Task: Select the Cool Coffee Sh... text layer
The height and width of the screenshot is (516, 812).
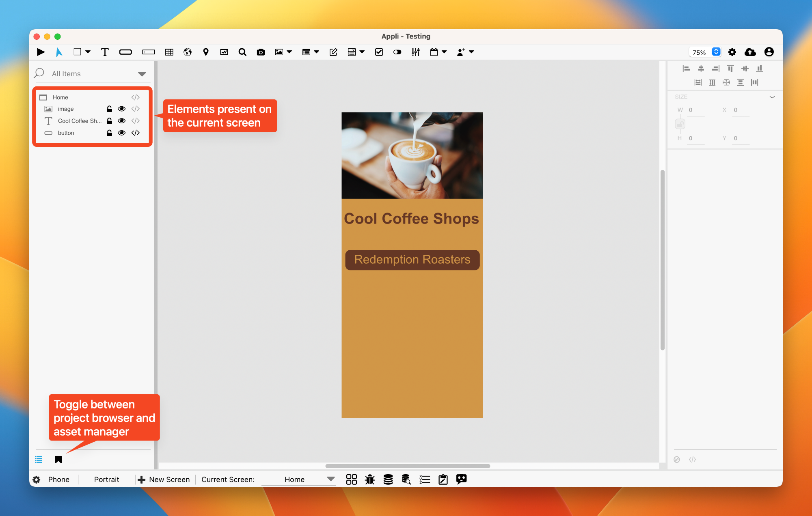Action: (80, 121)
